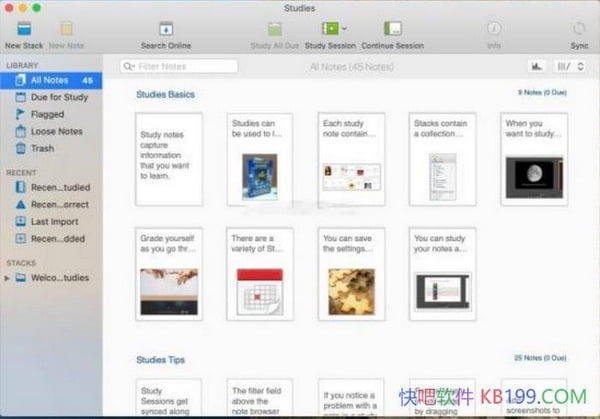Click the Search Online toolbar icon

(x=166, y=30)
